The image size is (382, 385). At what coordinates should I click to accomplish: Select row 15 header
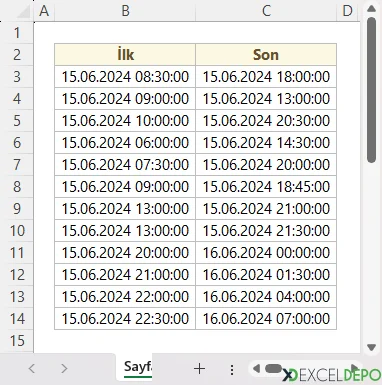tap(17, 341)
